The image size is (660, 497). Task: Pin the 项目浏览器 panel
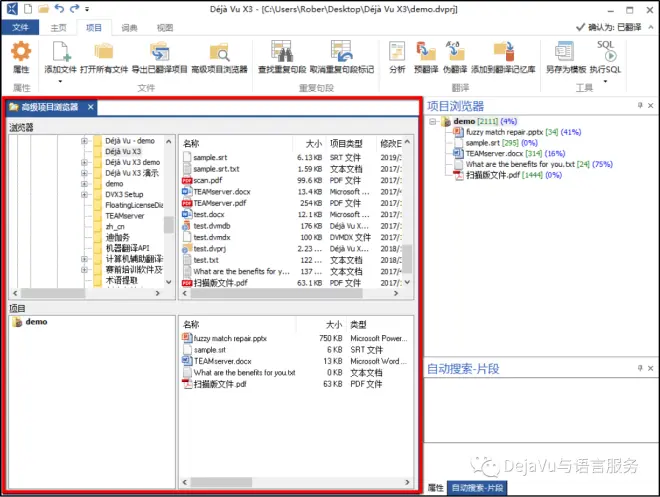(x=640, y=105)
